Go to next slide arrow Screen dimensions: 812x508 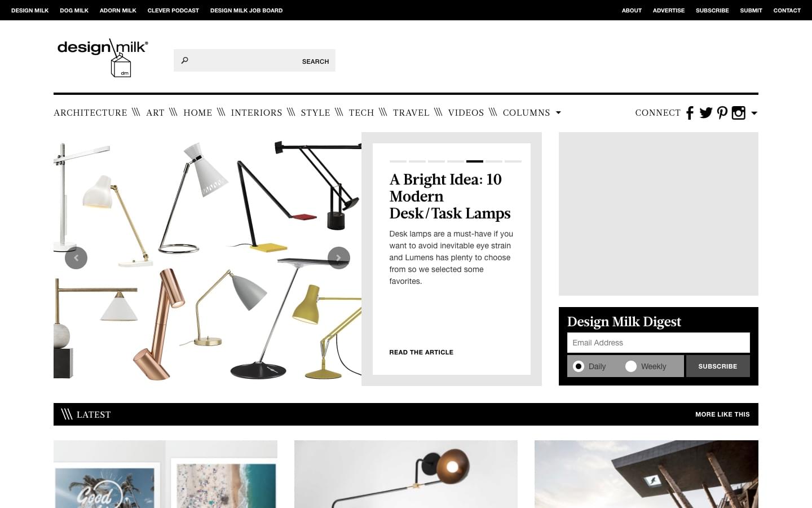tap(339, 258)
